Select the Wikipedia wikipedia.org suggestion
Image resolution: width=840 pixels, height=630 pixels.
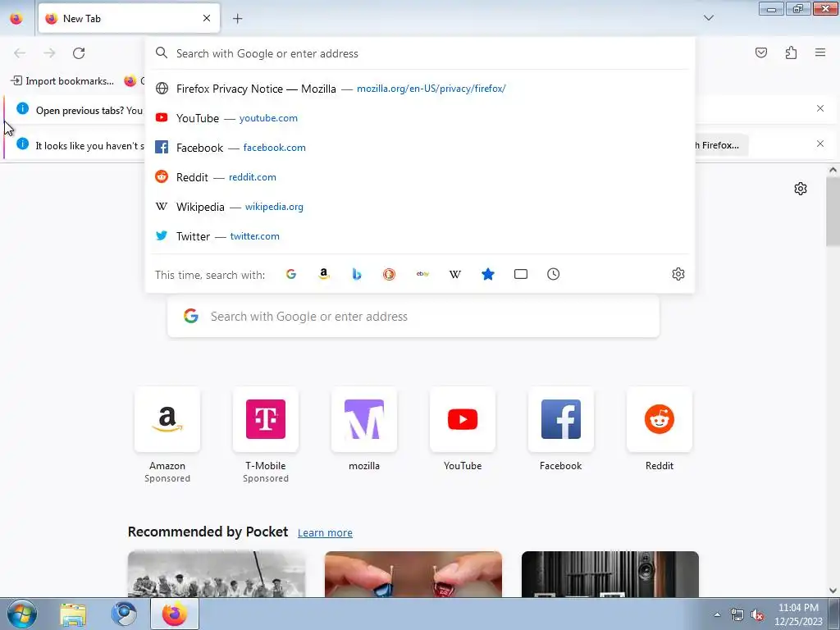coord(420,206)
